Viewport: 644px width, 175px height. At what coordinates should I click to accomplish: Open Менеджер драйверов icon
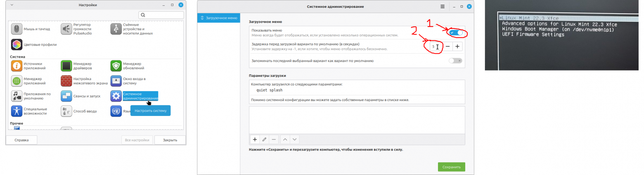[66, 66]
